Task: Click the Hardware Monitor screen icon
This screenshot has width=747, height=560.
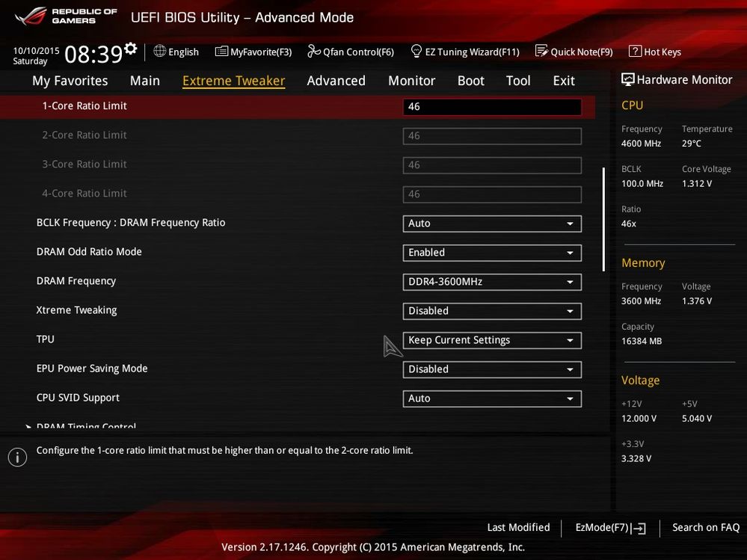Action: tap(628, 79)
